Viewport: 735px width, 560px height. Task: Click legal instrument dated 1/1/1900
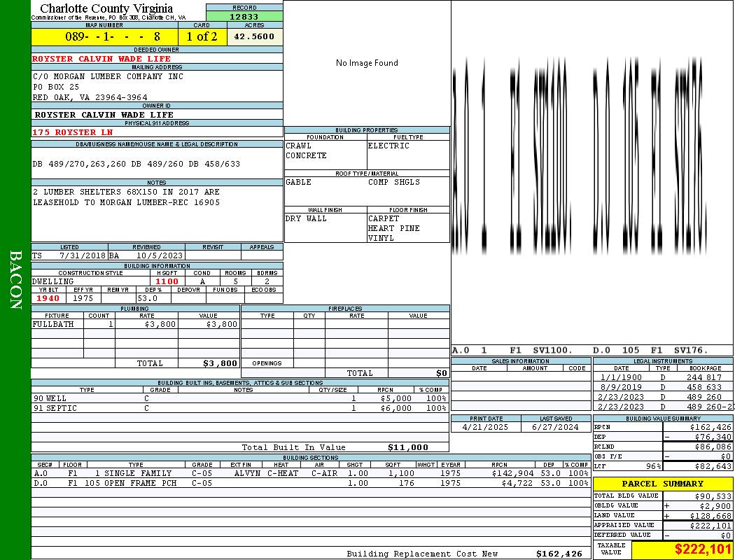pyautogui.click(x=663, y=377)
